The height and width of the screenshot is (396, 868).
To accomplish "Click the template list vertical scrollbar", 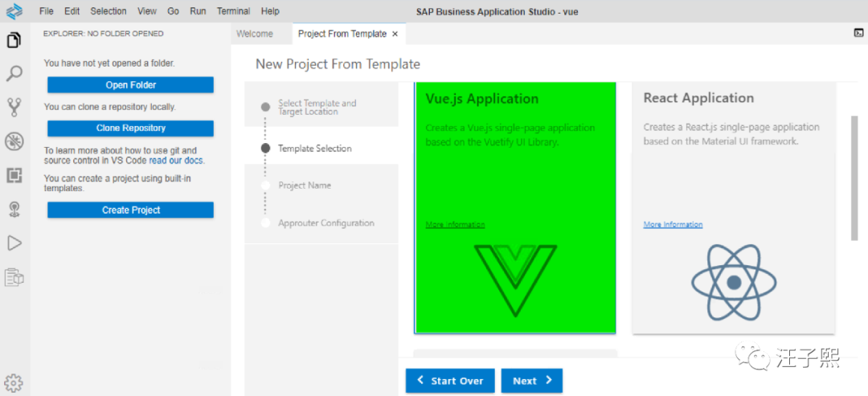I will click(854, 177).
